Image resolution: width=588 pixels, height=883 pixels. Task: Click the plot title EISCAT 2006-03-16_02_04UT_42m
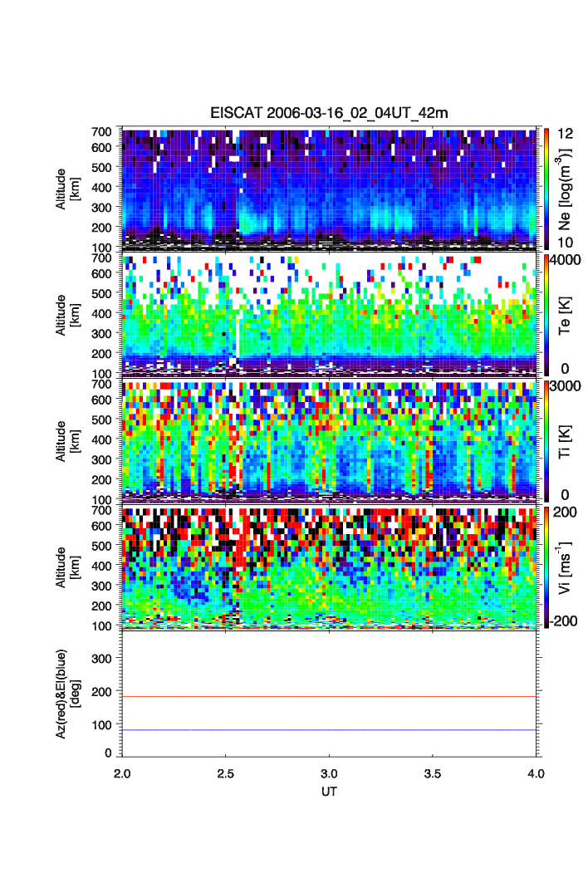pyautogui.click(x=329, y=113)
